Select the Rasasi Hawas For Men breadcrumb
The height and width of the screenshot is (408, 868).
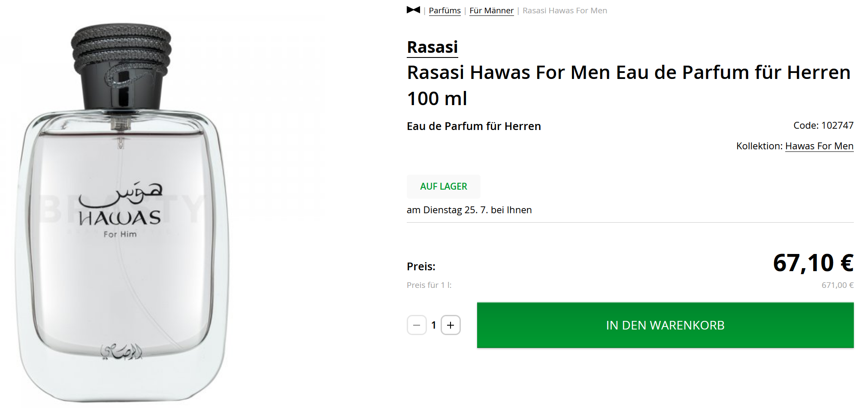[565, 11]
